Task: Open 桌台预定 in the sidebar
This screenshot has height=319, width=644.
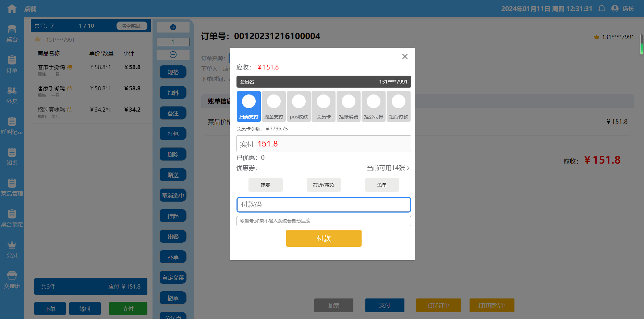Action: click(12, 218)
